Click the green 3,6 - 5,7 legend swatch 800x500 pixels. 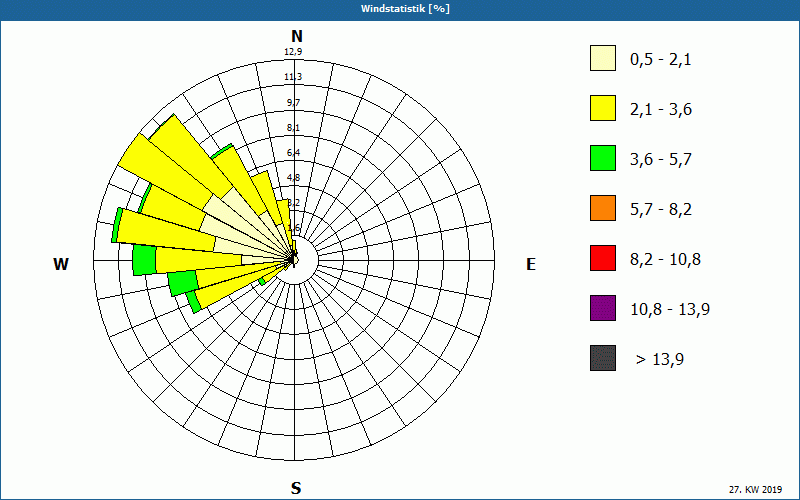pyautogui.click(x=603, y=158)
